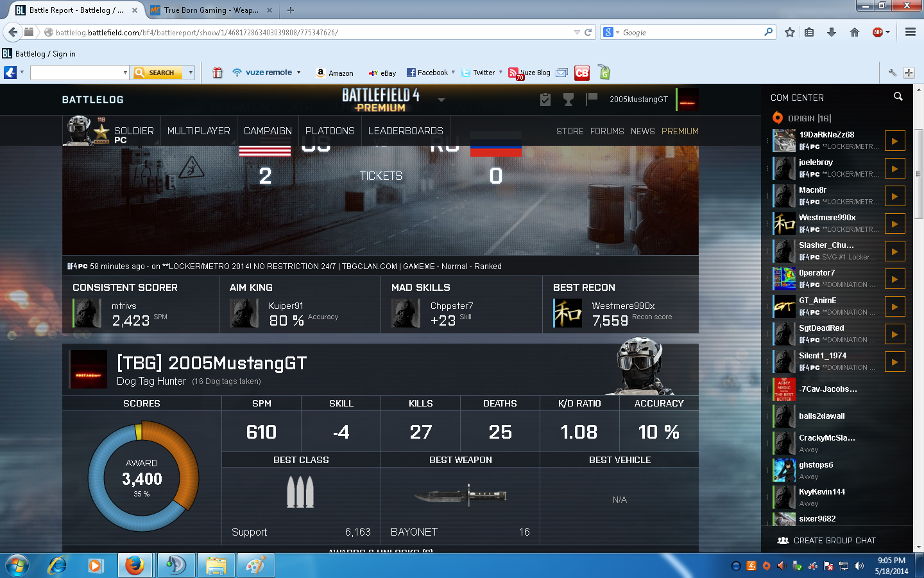The image size is (924, 578).
Task: Open the URL history dropdown arrow
Action: tap(577, 32)
